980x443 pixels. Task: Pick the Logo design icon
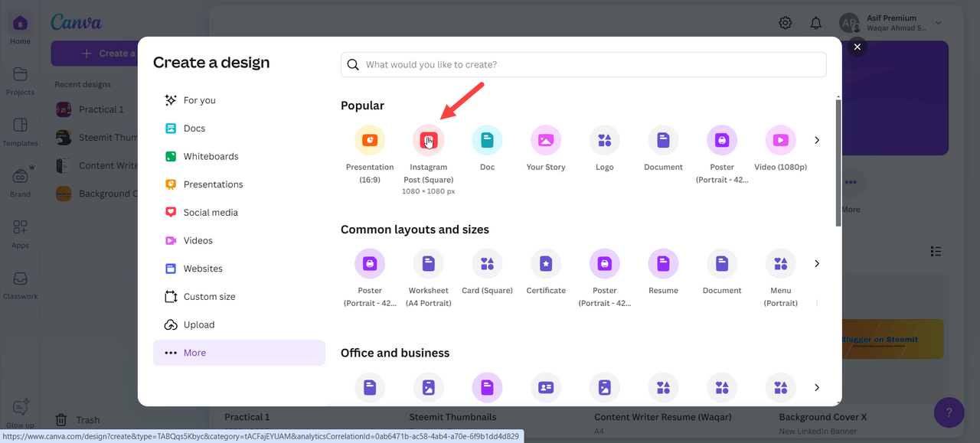605,140
